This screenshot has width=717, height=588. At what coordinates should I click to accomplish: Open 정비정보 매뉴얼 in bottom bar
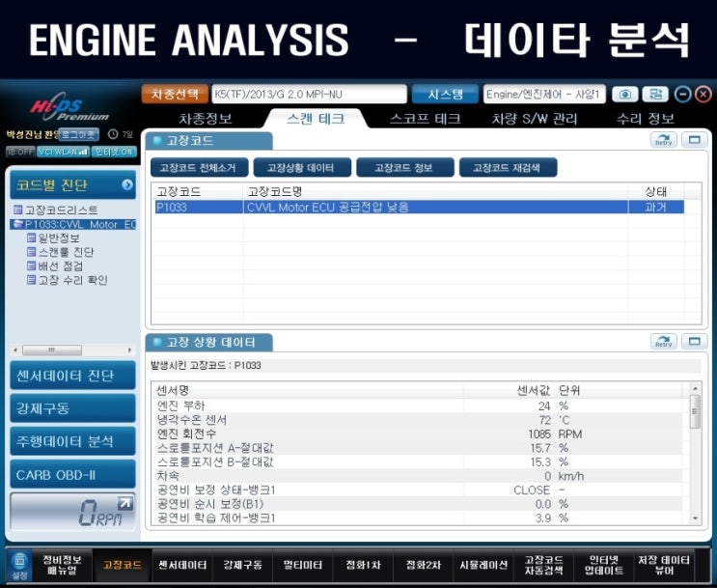62,566
